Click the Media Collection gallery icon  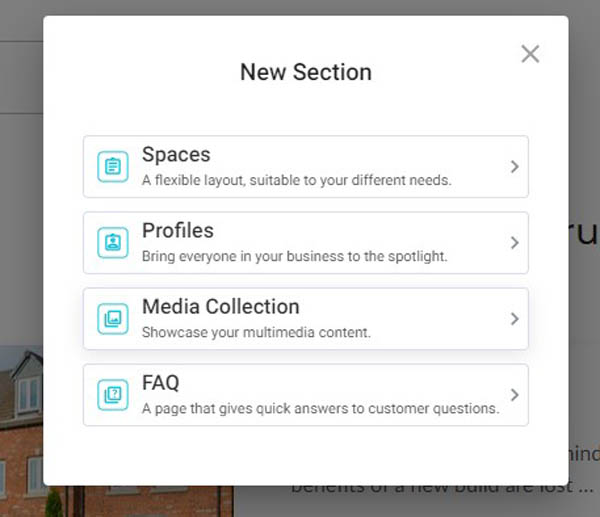click(113, 319)
